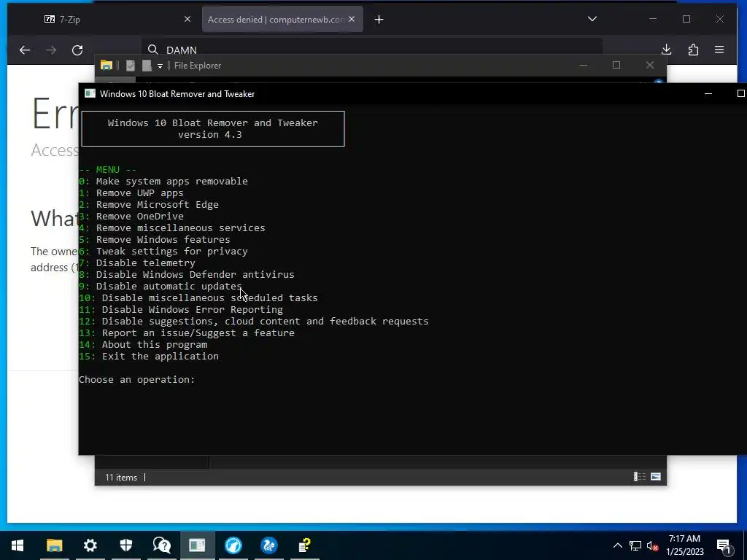747x560 pixels.
Task: Open the browser hamburger application menu
Action: pyautogui.click(x=719, y=50)
